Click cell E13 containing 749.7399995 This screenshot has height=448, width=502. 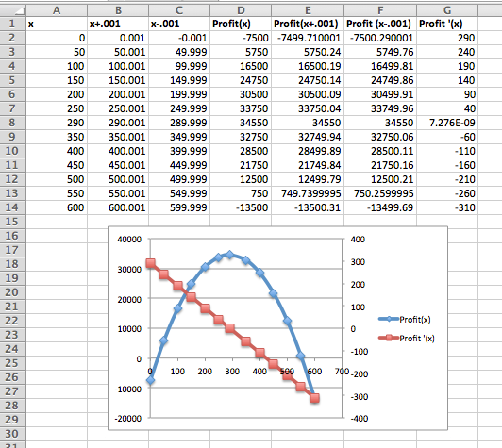pyautogui.click(x=308, y=193)
